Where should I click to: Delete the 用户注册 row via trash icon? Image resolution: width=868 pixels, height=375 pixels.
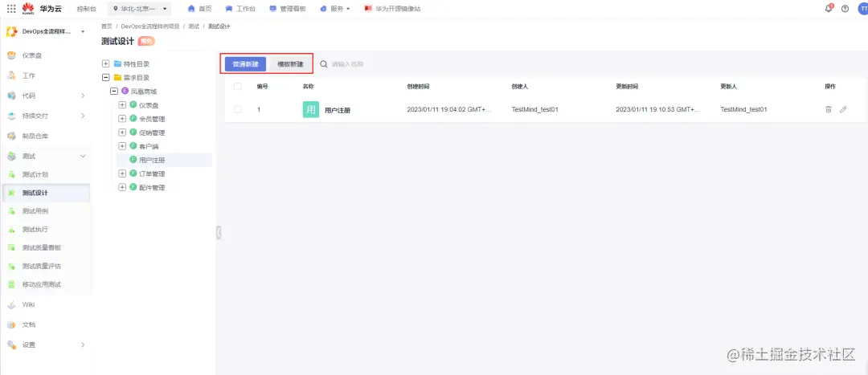click(x=828, y=109)
